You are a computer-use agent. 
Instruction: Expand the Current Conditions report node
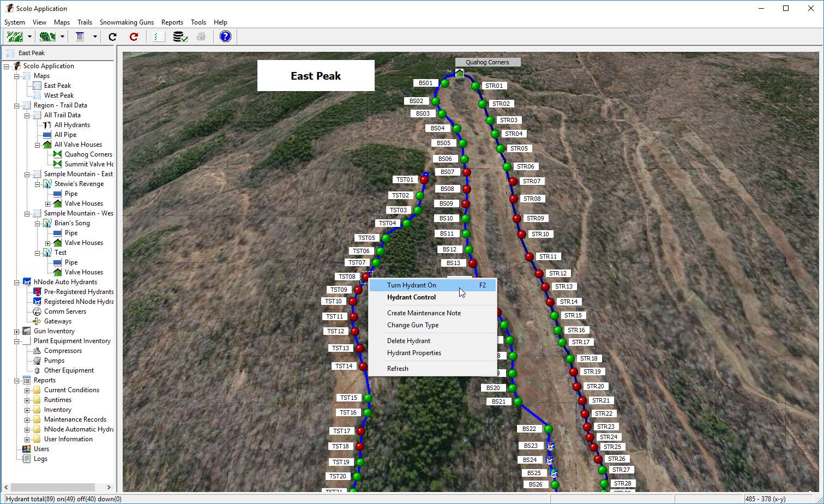[x=27, y=389]
